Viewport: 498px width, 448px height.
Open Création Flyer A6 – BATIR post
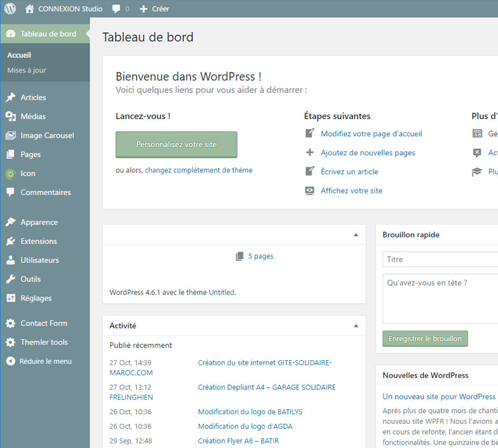pyautogui.click(x=238, y=441)
